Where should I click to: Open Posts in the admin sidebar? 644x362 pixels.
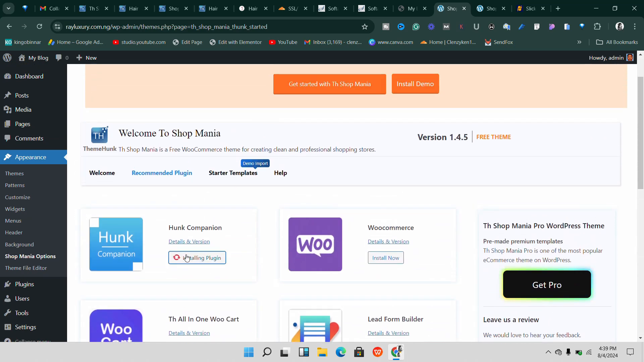click(x=21, y=95)
